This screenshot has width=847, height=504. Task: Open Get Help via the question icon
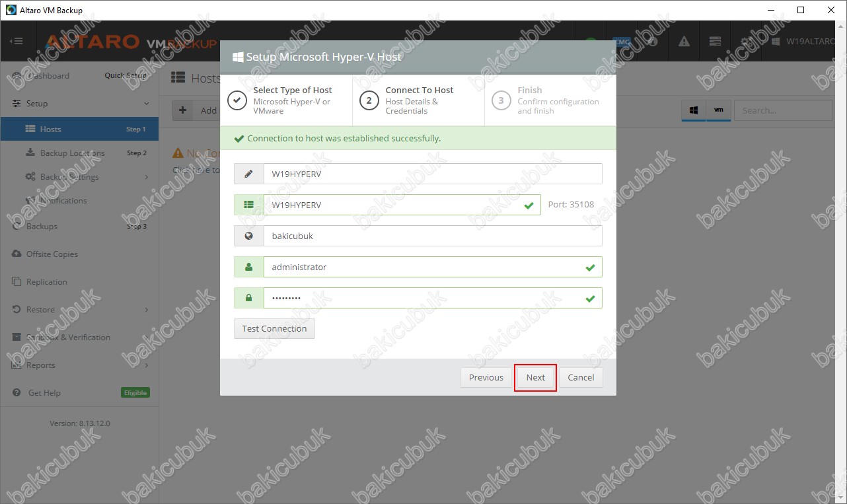17,393
